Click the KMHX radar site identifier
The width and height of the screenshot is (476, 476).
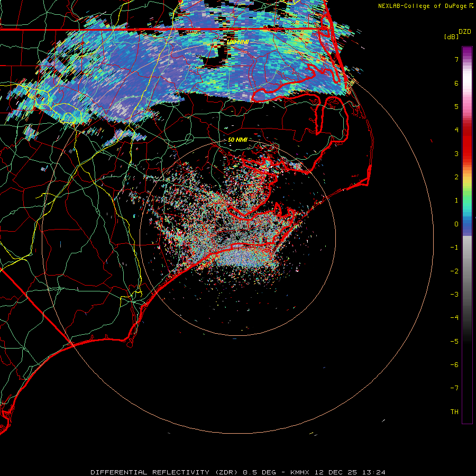coord(300,472)
